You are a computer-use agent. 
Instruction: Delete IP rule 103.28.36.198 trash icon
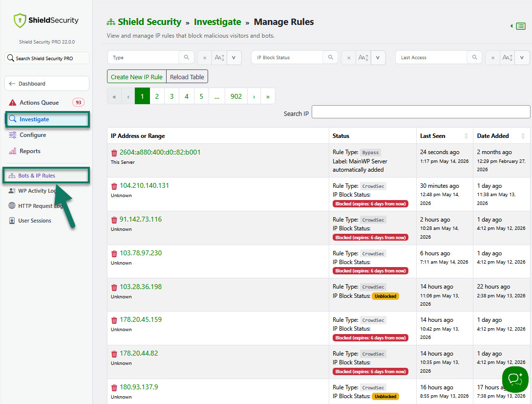pos(114,287)
